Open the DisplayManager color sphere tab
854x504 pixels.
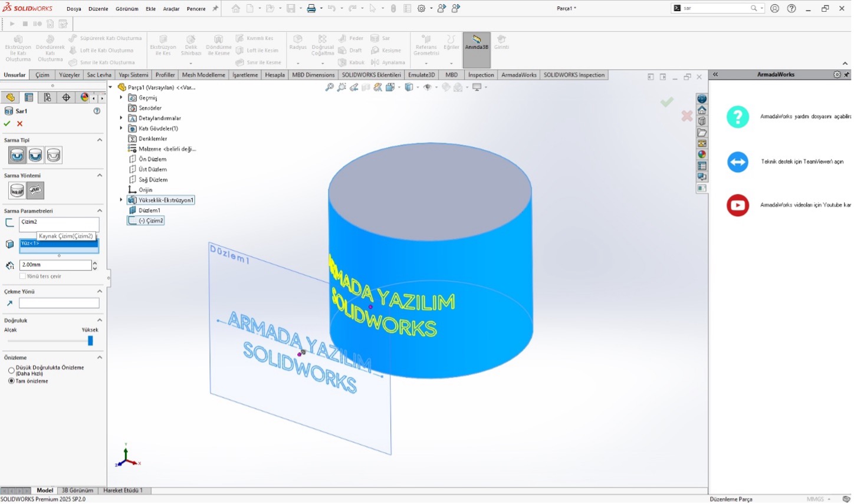point(84,98)
